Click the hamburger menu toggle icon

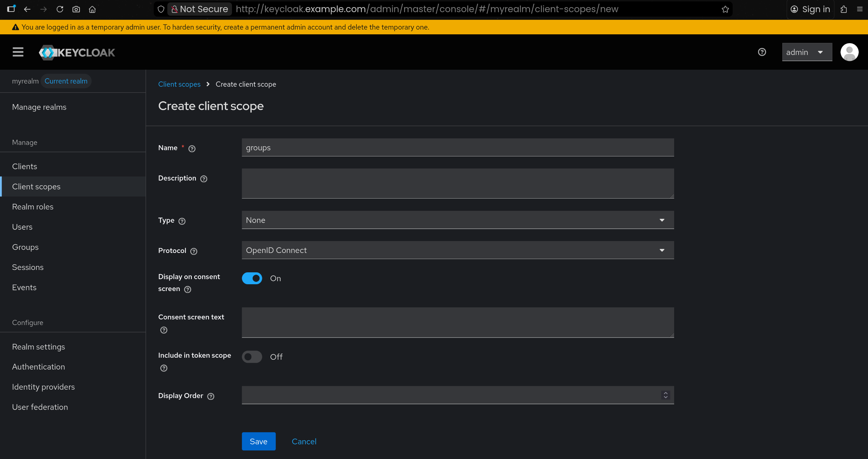pos(18,52)
